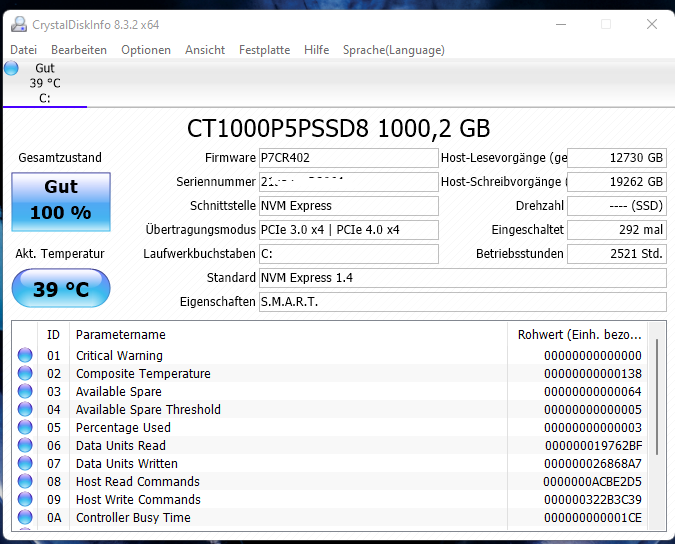Click the Rohwert column header
This screenshot has width=675, height=544.
coord(579,334)
